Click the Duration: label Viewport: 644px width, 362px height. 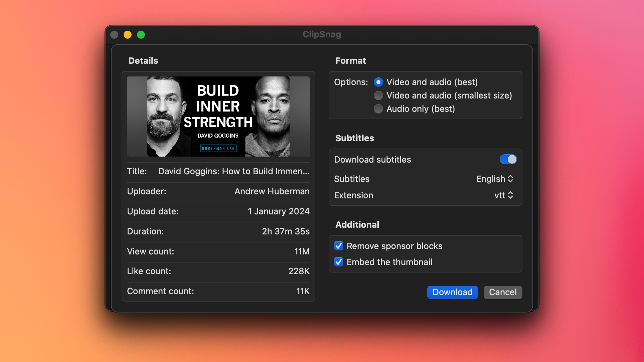(x=145, y=231)
